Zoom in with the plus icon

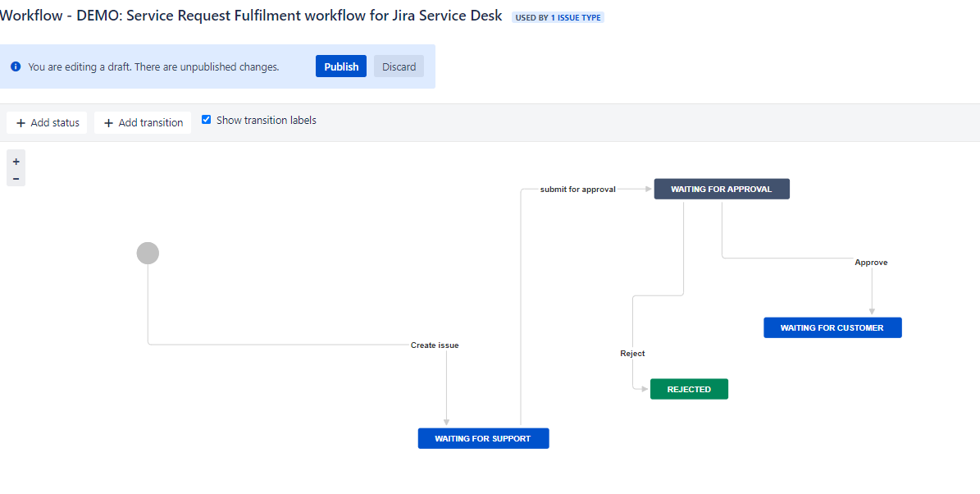click(x=16, y=162)
